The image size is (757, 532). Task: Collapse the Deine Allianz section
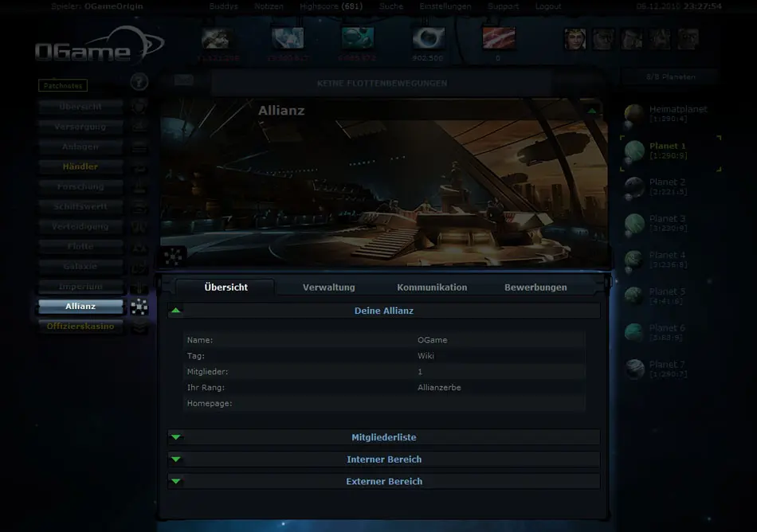[176, 311]
